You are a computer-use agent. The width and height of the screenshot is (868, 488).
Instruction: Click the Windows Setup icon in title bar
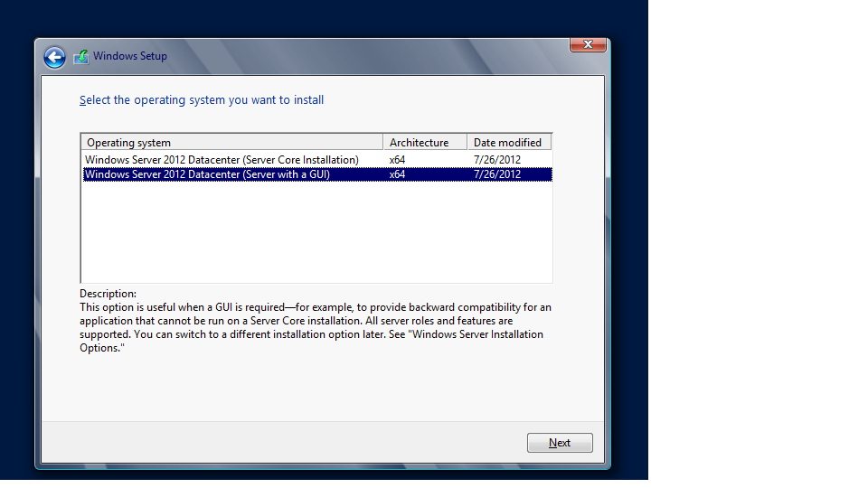coord(81,56)
